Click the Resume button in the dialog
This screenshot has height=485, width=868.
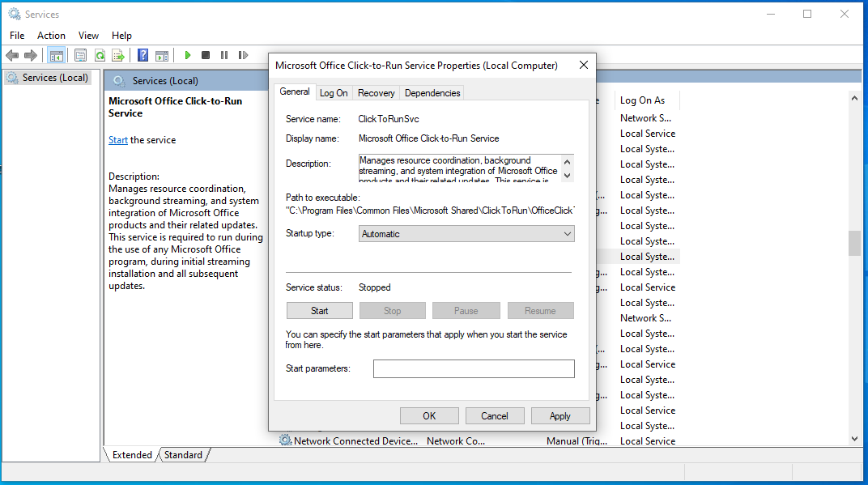pyautogui.click(x=540, y=311)
